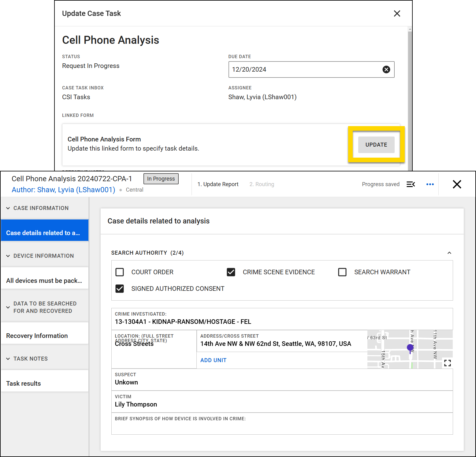The height and width of the screenshot is (457, 476).
Task: Select the purple location marker on the map
Action: tap(410, 348)
